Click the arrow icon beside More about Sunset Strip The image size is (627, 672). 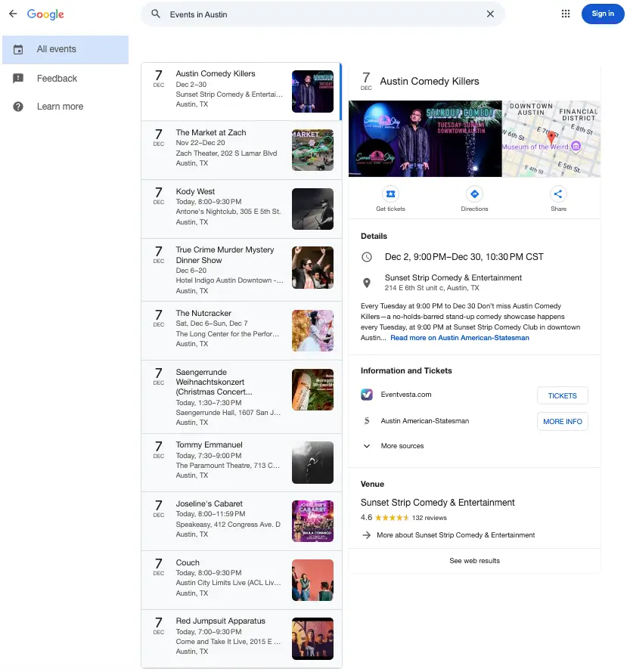point(366,535)
